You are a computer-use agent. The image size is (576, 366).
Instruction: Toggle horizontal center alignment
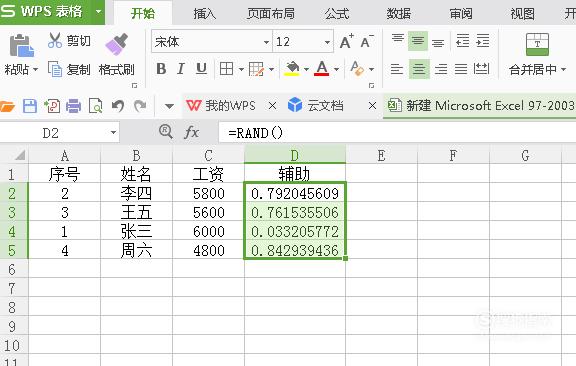coord(419,69)
